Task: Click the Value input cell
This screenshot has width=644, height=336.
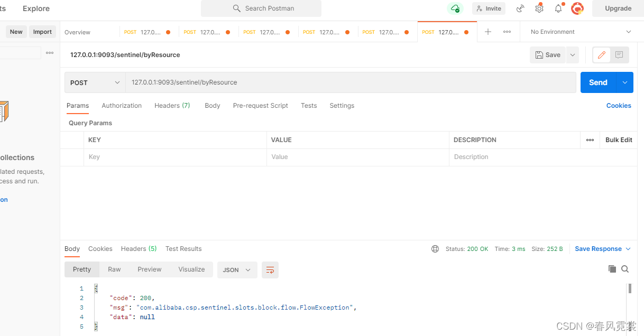Action: coord(358,157)
